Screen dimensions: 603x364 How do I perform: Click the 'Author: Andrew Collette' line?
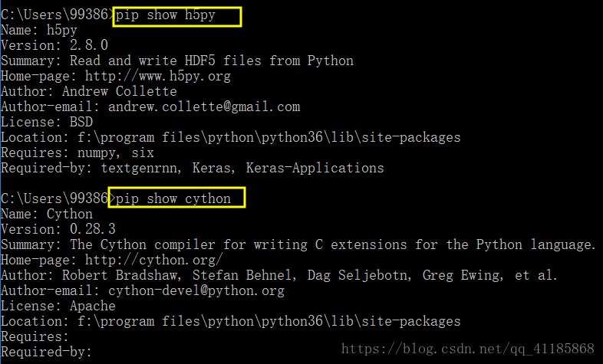click(89, 91)
